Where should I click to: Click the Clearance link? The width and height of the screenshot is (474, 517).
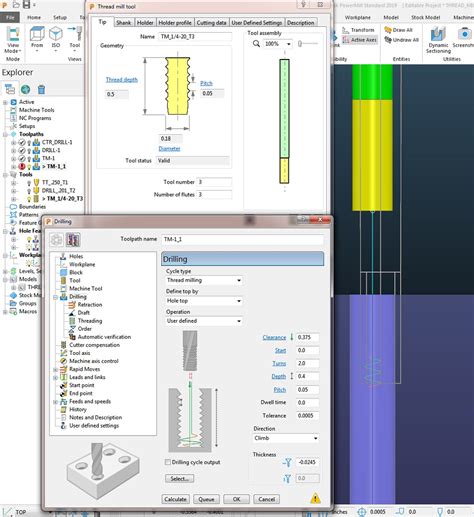coord(274,337)
